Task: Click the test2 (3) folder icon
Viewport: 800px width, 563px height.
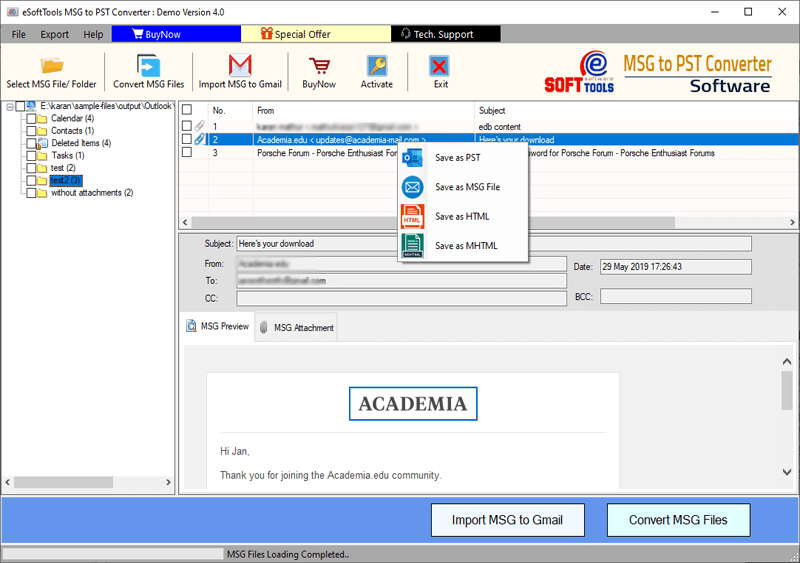Action: [x=42, y=181]
